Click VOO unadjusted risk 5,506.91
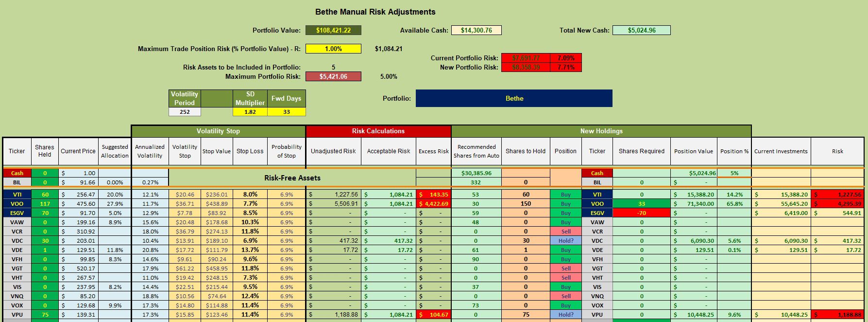This screenshot has width=868, height=322. (x=333, y=204)
